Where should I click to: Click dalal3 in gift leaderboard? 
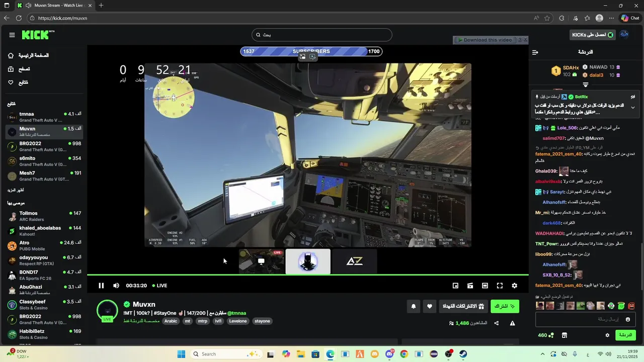pyautogui.click(x=596, y=75)
